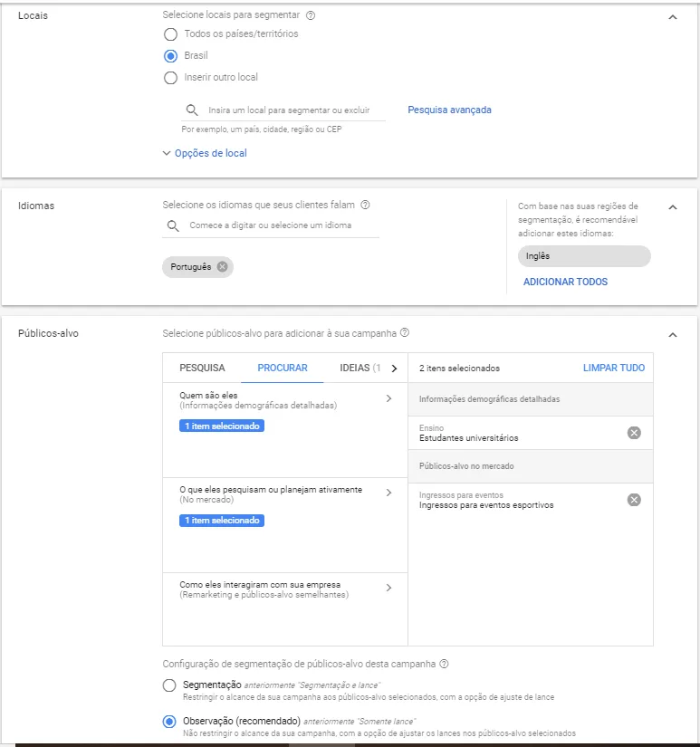This screenshot has width=700, height=747.
Task: Click ADICIONAR TODOS languages button
Action: pyautogui.click(x=565, y=282)
